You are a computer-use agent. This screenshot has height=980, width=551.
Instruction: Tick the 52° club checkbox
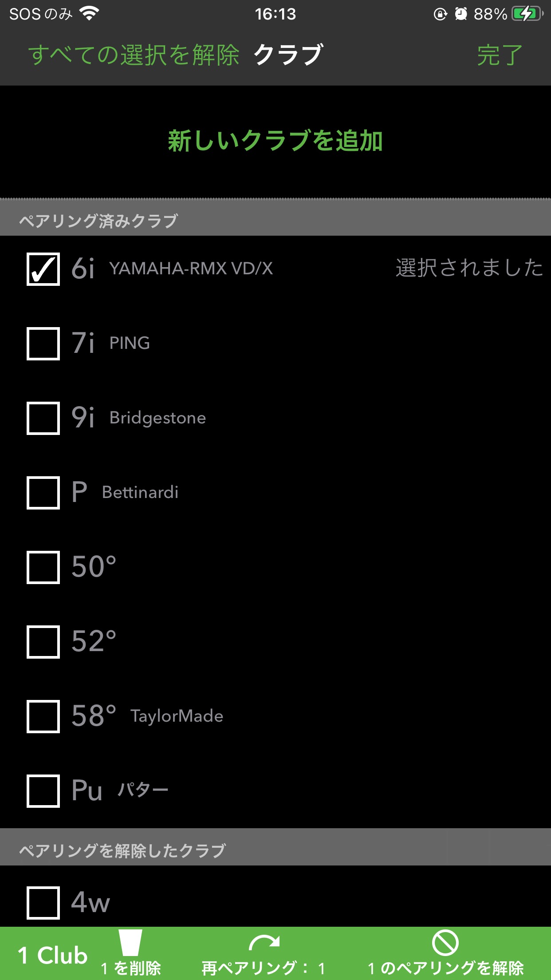pos(43,642)
